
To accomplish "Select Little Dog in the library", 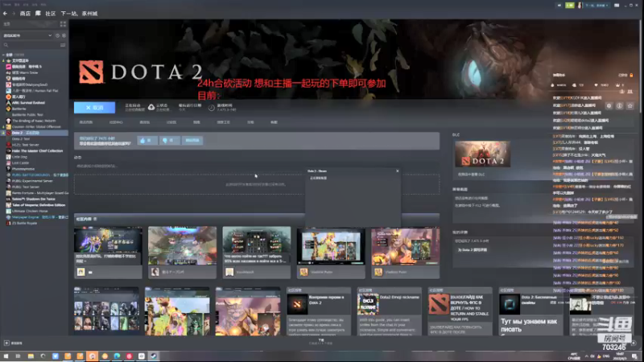I will (x=19, y=157).
